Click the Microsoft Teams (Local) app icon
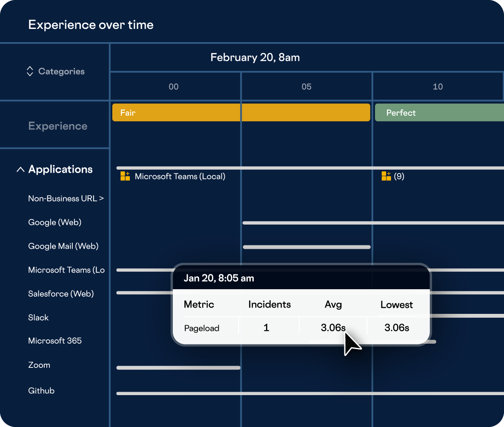Screen dimensions: 504x427 point(125,176)
